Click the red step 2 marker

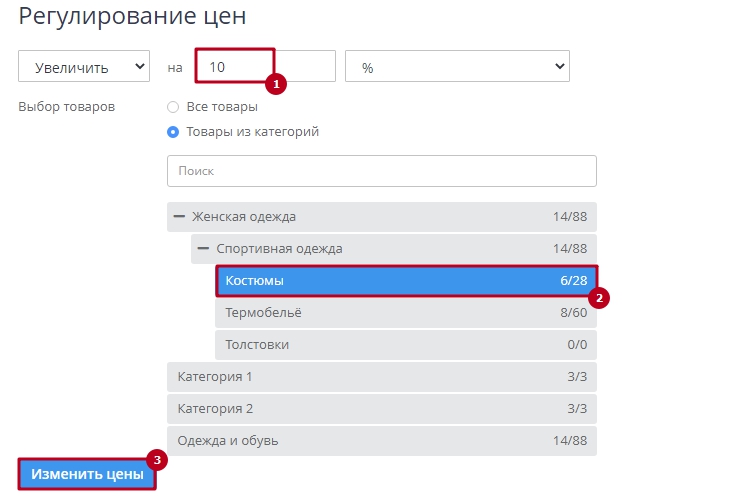[599, 298]
